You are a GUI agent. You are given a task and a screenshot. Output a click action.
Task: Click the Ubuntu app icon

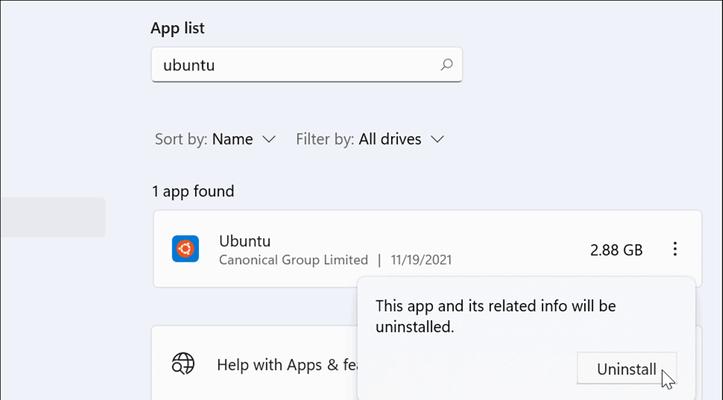click(x=185, y=249)
